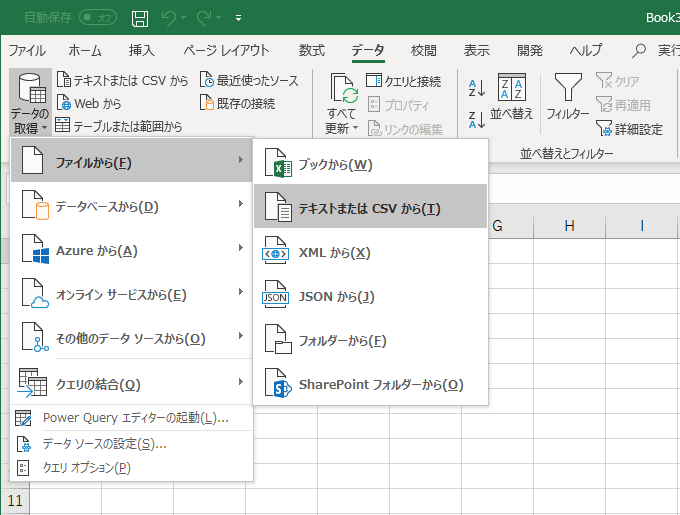This screenshot has width=680, height=515.
Task: Click the 既存の接続 button
Action: [237, 104]
